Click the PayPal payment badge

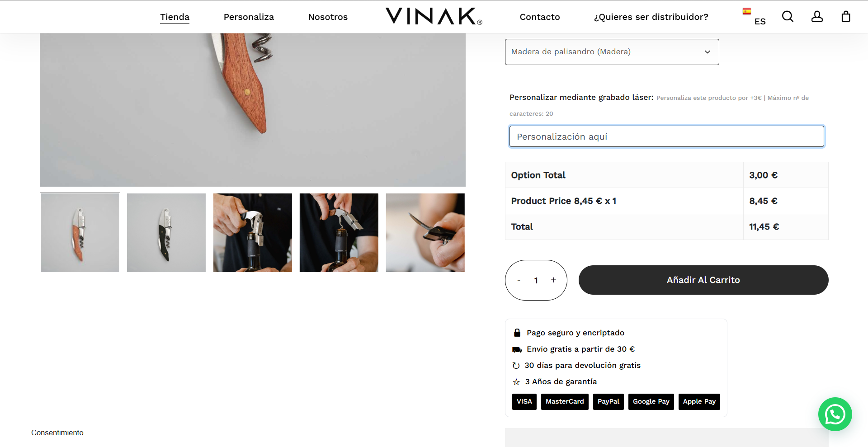coord(609,401)
